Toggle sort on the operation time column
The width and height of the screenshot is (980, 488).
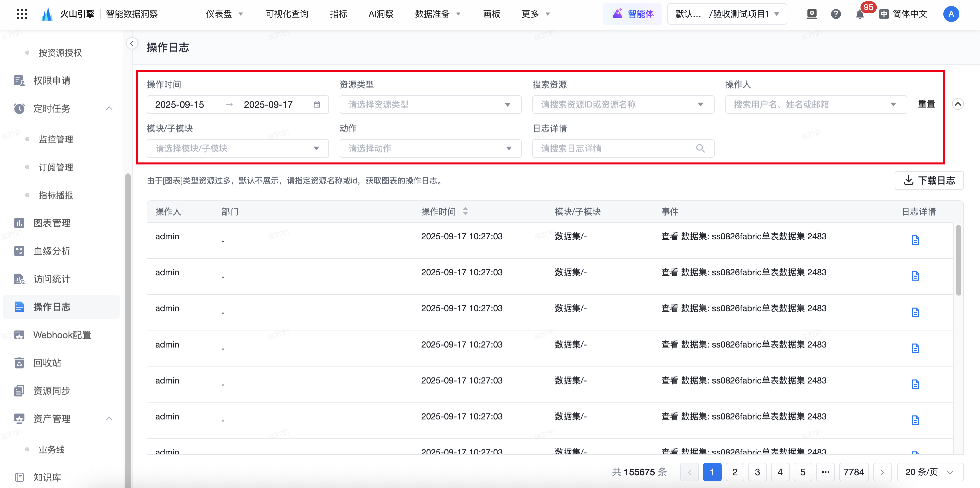(x=465, y=211)
